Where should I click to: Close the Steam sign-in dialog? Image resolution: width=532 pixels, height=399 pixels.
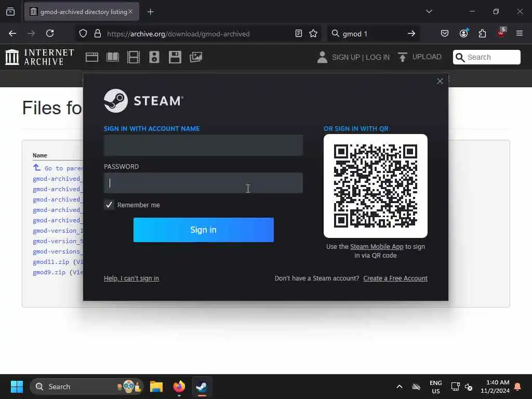(x=440, y=81)
